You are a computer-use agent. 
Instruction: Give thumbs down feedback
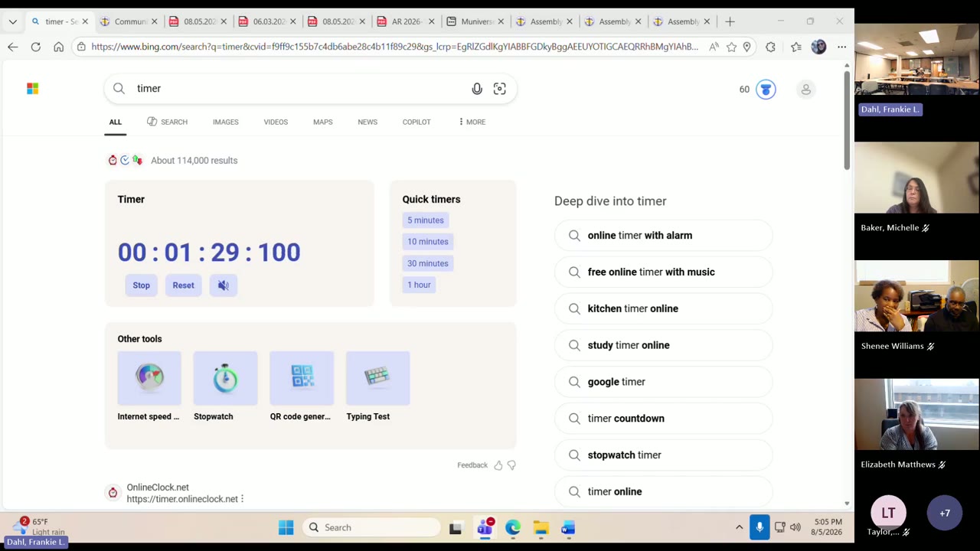[511, 465]
